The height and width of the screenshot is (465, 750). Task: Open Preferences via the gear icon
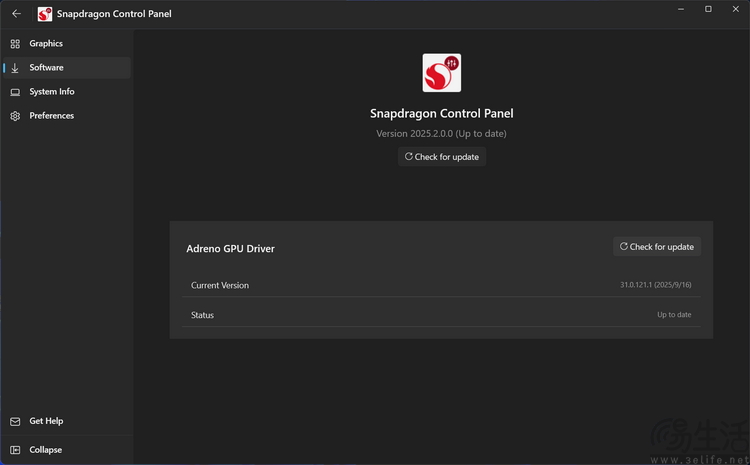pos(15,116)
